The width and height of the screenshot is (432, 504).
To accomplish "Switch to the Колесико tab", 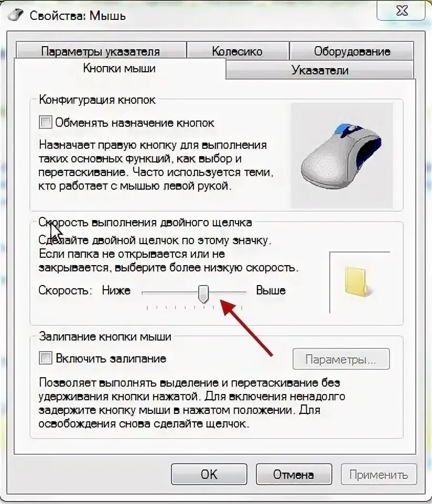I will tap(237, 51).
